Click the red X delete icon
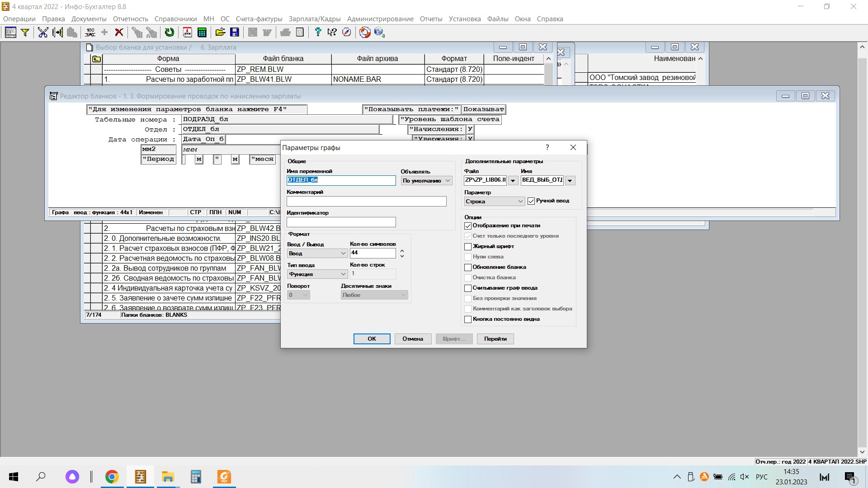Image resolution: width=868 pixels, height=488 pixels. pyautogui.click(x=119, y=32)
